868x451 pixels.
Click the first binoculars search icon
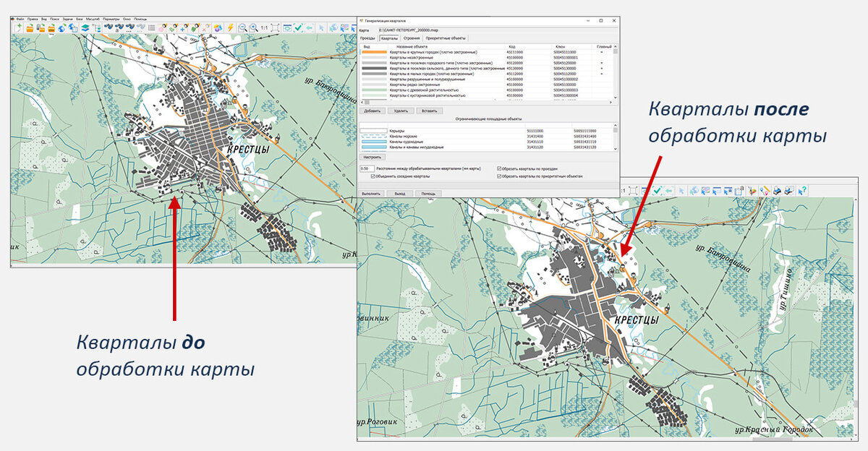coord(108,27)
